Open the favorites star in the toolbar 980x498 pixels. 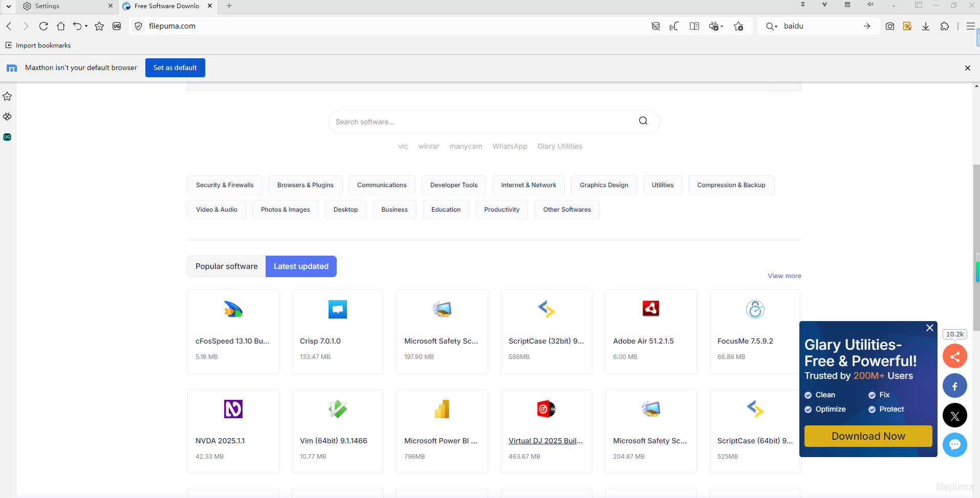coord(99,26)
